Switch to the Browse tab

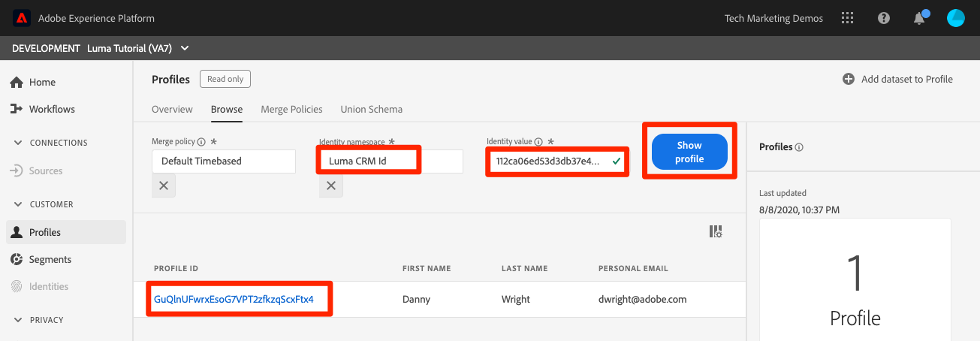click(x=227, y=109)
